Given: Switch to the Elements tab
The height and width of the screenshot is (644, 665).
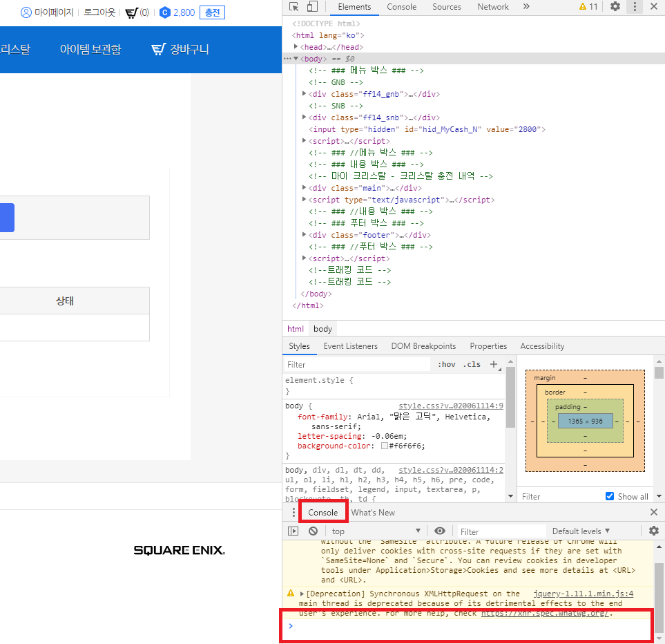Looking at the screenshot, I should click(354, 7).
